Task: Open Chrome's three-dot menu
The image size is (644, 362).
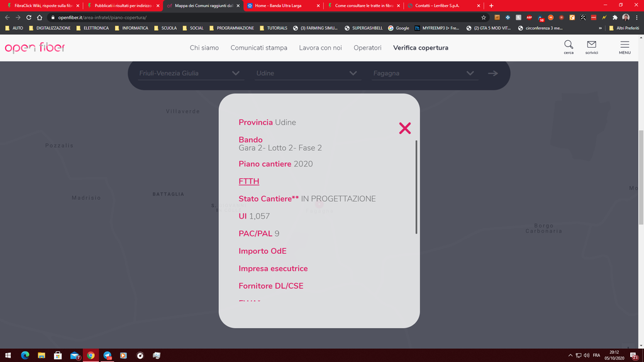Action: [x=636, y=18]
